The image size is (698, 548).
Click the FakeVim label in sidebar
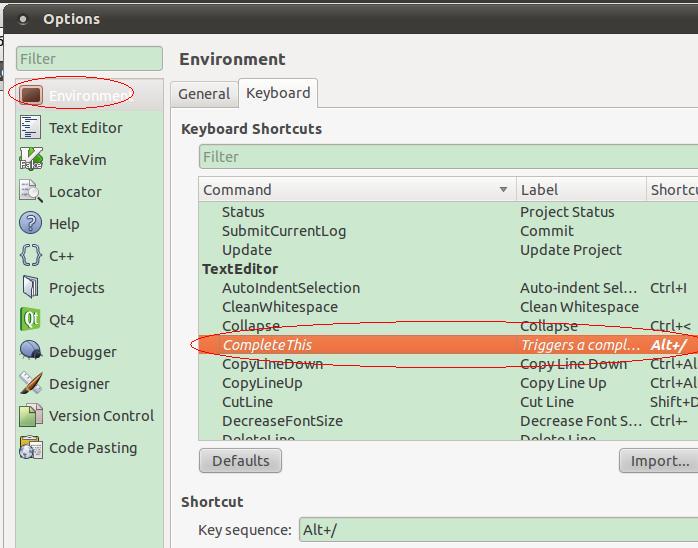coord(77,160)
